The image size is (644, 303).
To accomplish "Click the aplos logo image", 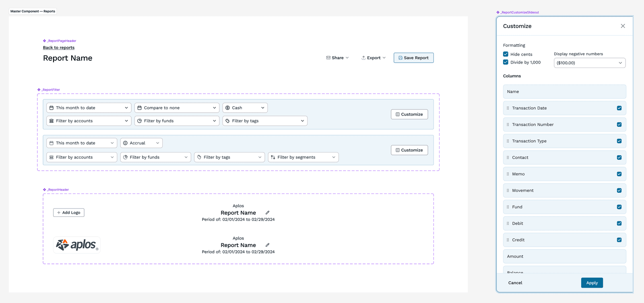I will pos(77,245).
